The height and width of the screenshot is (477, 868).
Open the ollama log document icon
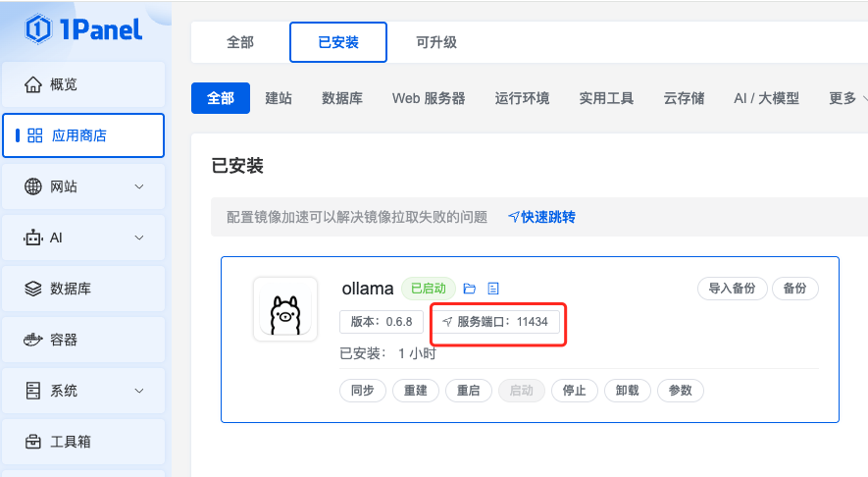point(493,289)
